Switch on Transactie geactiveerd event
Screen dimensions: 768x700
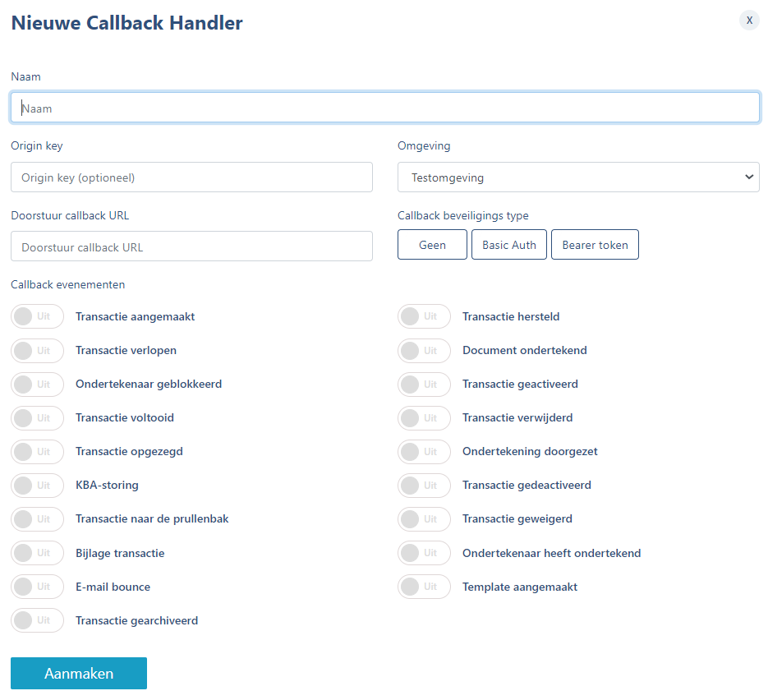click(x=424, y=384)
